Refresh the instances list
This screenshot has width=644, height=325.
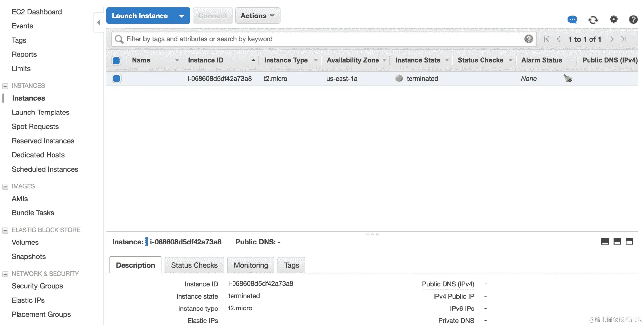click(x=593, y=20)
